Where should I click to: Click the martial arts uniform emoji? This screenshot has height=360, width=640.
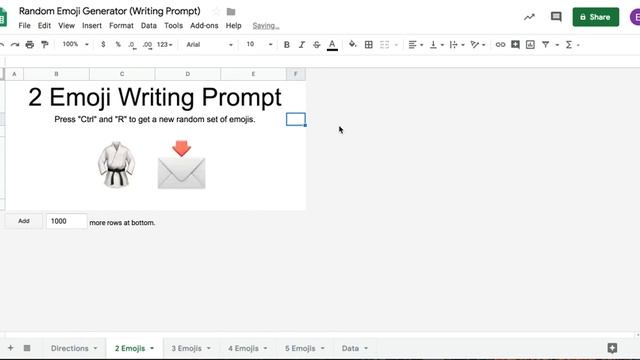coord(116,164)
